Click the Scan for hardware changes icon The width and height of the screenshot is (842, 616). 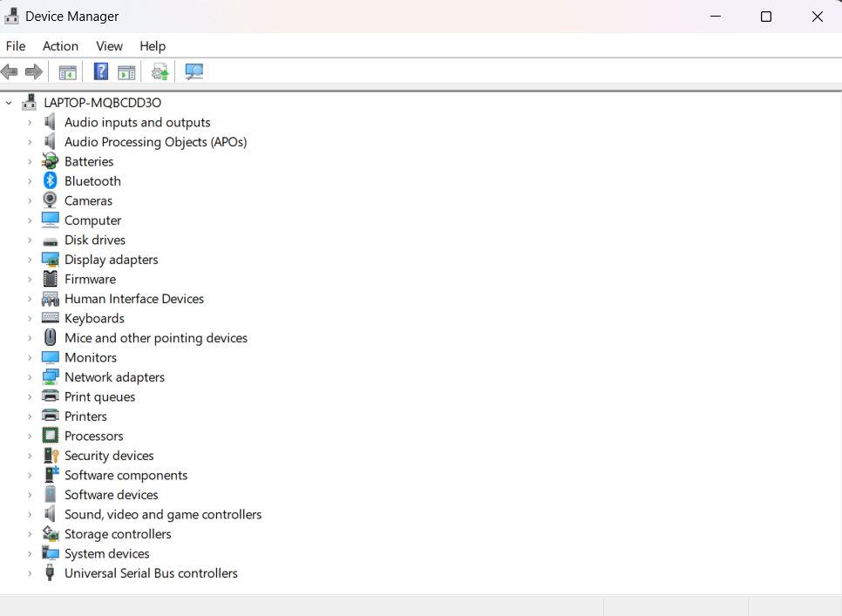click(194, 71)
